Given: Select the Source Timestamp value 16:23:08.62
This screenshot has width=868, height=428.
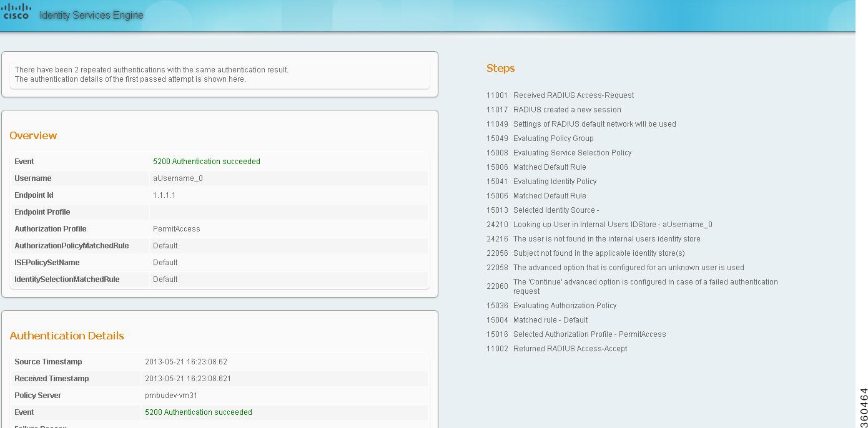Looking at the screenshot, I should 186,362.
